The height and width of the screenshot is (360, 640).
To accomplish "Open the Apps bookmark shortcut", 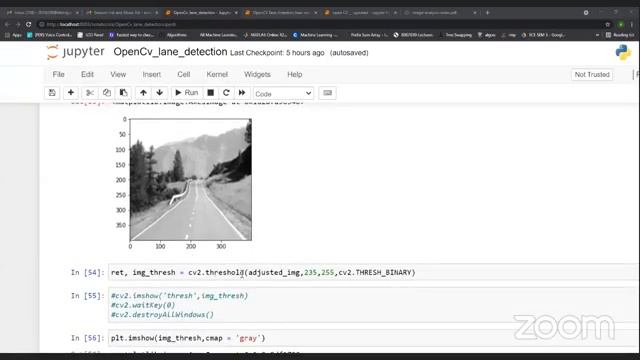I will [14, 35].
